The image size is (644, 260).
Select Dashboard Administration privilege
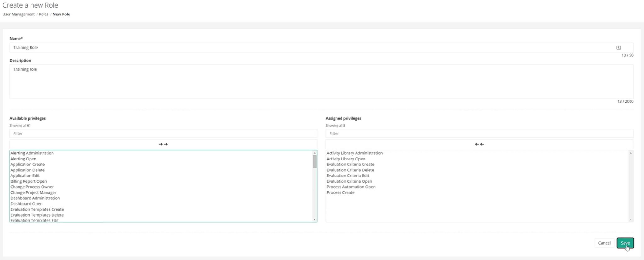click(x=35, y=198)
